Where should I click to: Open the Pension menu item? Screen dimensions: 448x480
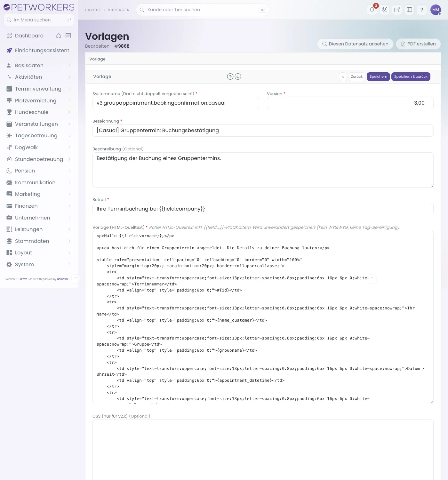pyautogui.click(x=39, y=171)
